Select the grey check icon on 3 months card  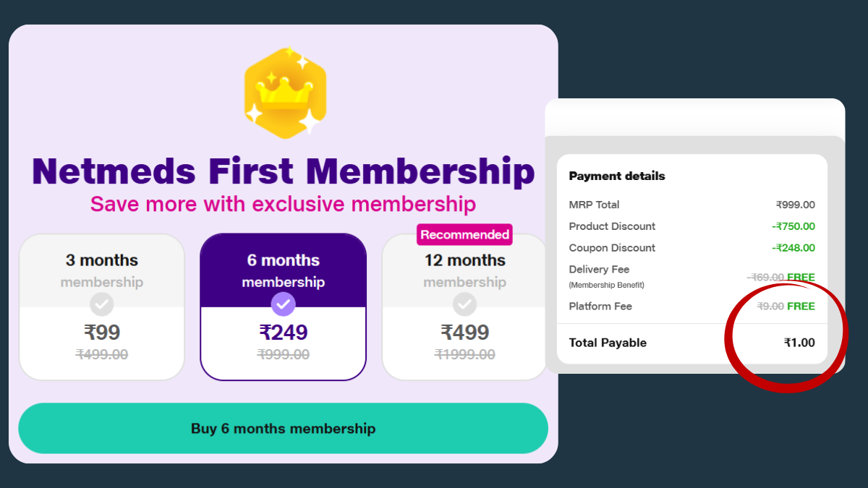click(101, 304)
